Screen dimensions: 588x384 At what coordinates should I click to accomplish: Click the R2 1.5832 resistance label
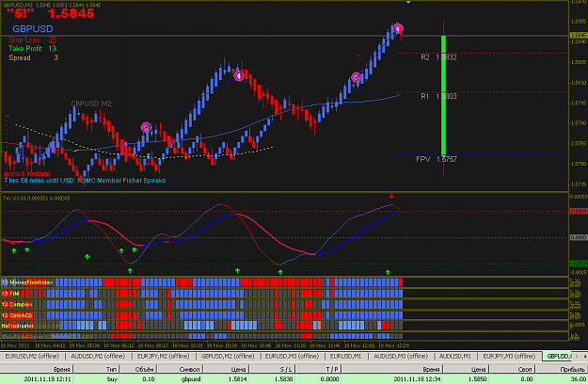click(x=438, y=57)
